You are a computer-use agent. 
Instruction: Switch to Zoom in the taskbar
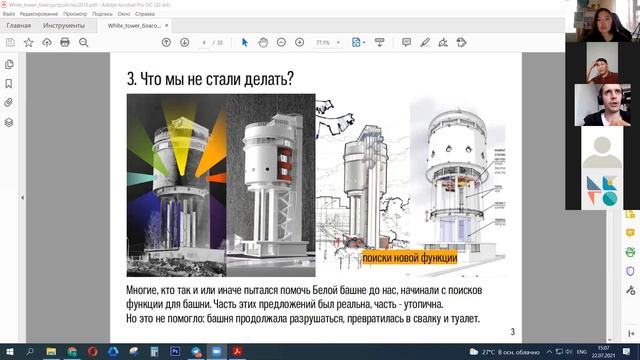pos(216,351)
